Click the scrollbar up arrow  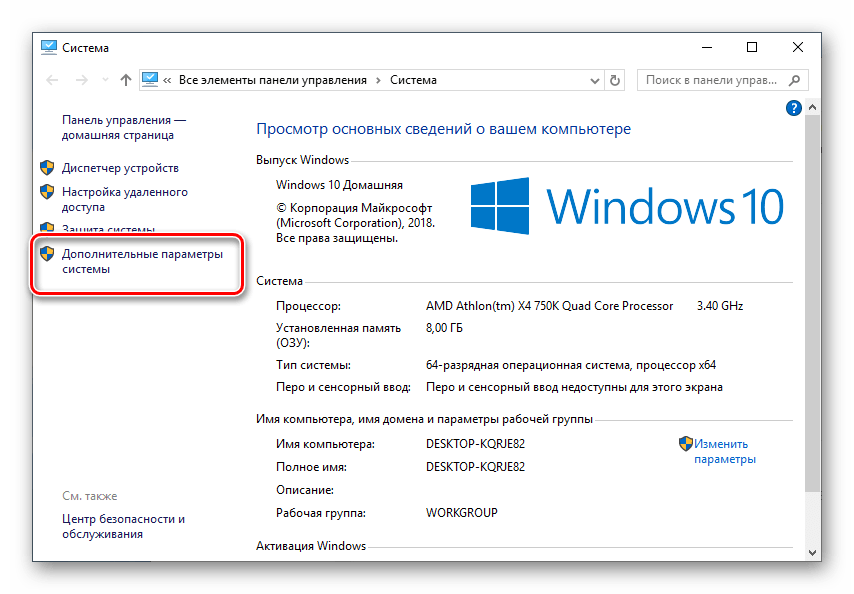[813, 107]
